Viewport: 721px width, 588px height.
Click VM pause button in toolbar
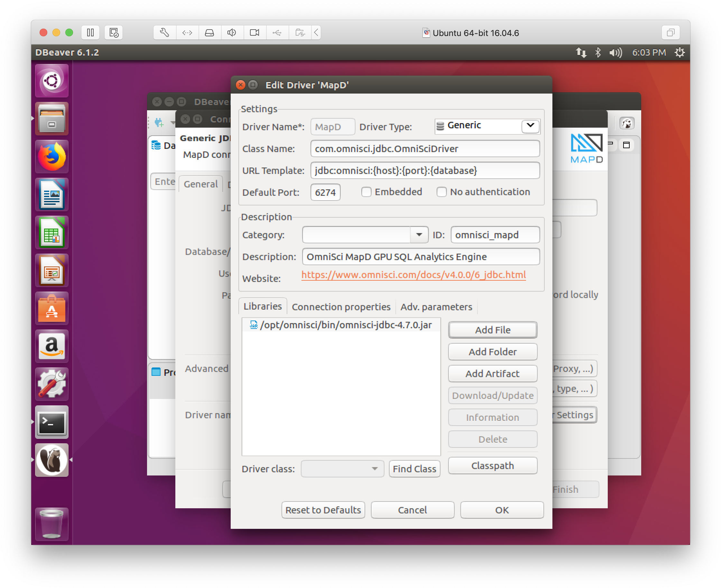[90, 32]
